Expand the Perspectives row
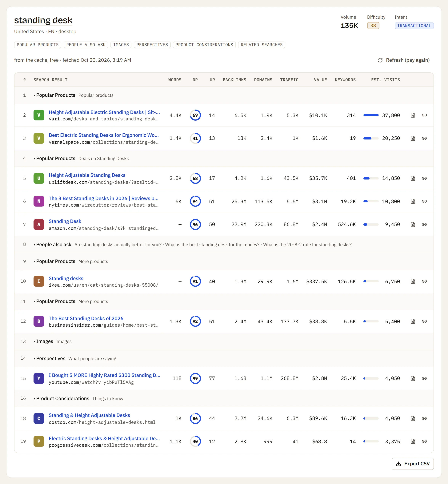448x484 pixels. tap(224, 358)
